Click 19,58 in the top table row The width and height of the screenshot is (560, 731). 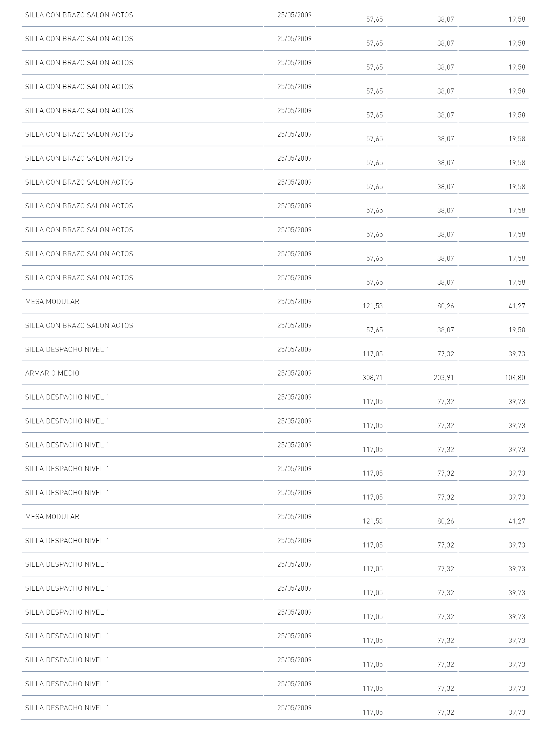517,19
